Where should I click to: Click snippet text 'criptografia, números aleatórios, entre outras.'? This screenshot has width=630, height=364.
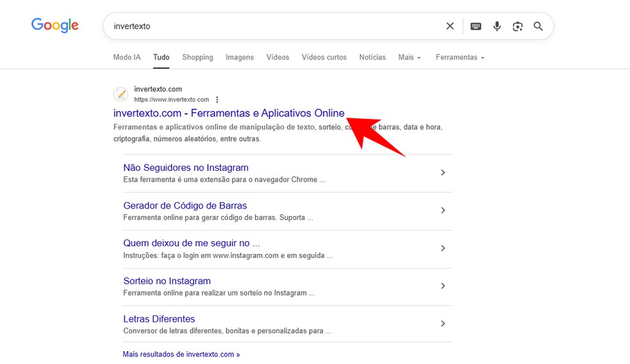point(187,139)
